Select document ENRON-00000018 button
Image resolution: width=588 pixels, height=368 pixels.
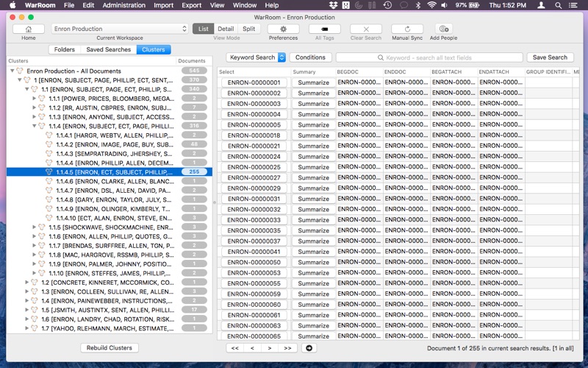254,135
